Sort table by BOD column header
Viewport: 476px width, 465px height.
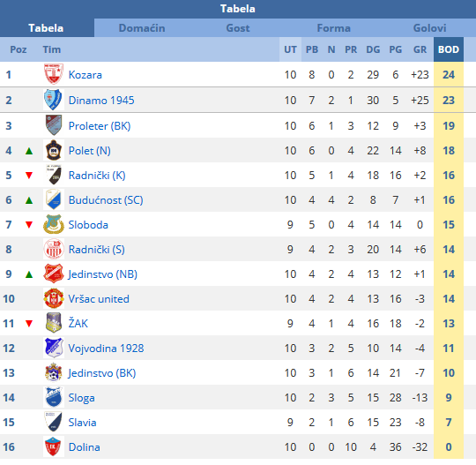pyautogui.click(x=449, y=49)
